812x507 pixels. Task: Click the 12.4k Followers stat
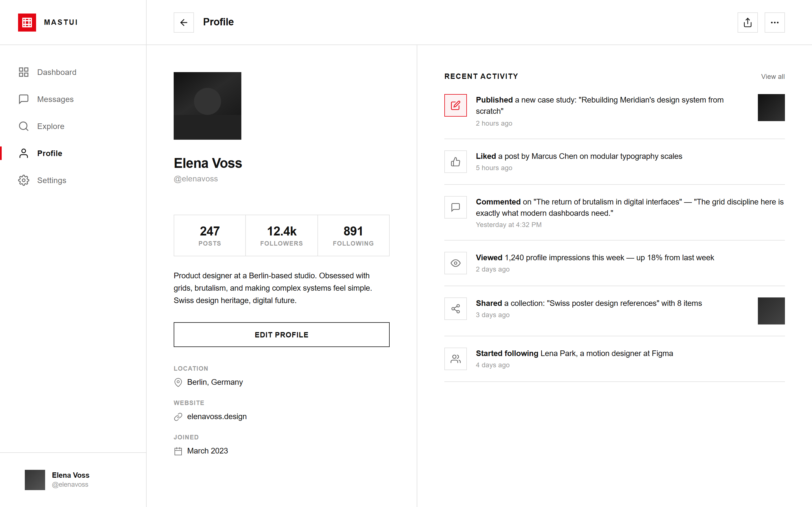281,235
